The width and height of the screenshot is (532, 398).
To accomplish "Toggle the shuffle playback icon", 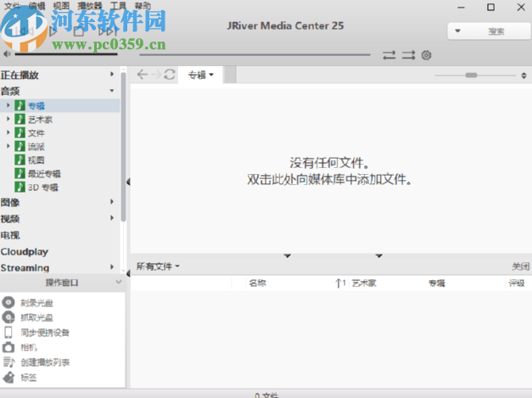I will 408,55.
